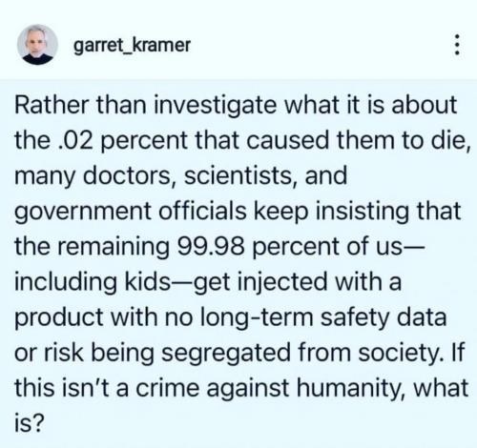Select the phrase 'long-term safety data'
The width and height of the screenshot is (477, 448).
coord(322,317)
